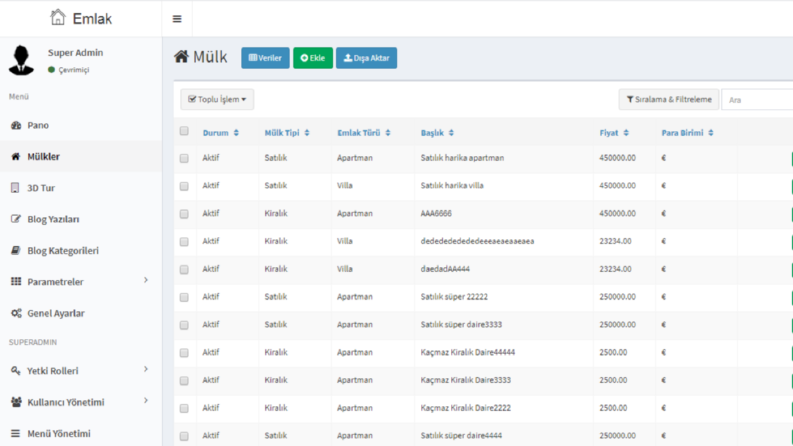The image size is (793, 446).
Task: Expand Kullanıcı Yönetimi submenu chevron
Action: point(146,400)
